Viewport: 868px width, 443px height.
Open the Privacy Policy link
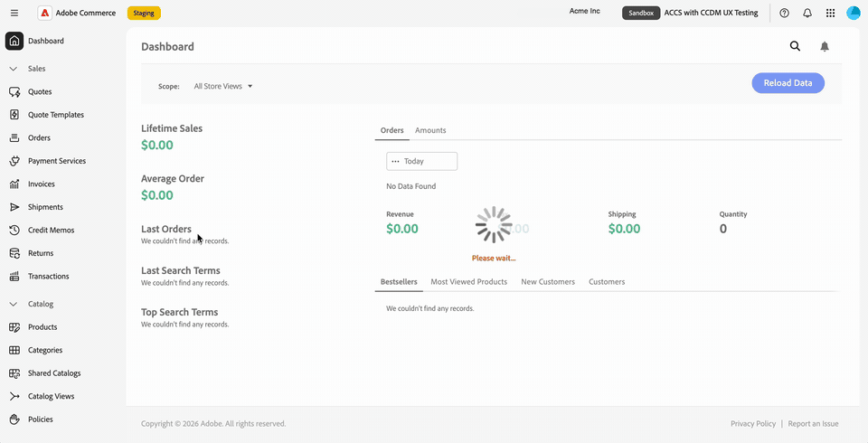[x=753, y=424]
